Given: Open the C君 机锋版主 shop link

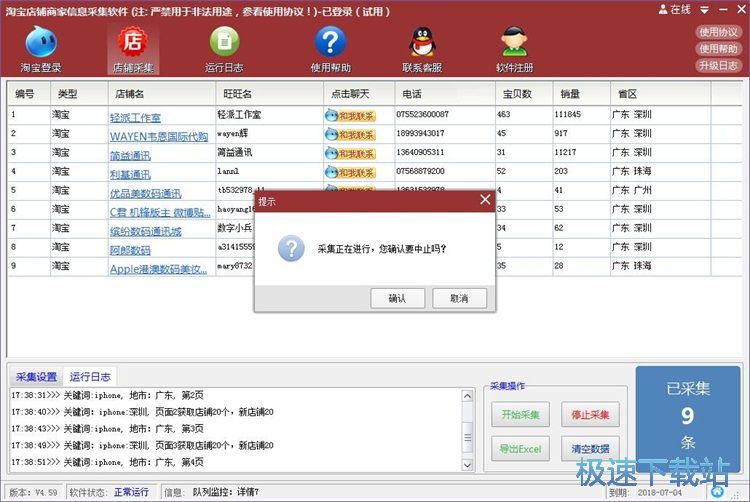Looking at the screenshot, I should pos(160,212).
